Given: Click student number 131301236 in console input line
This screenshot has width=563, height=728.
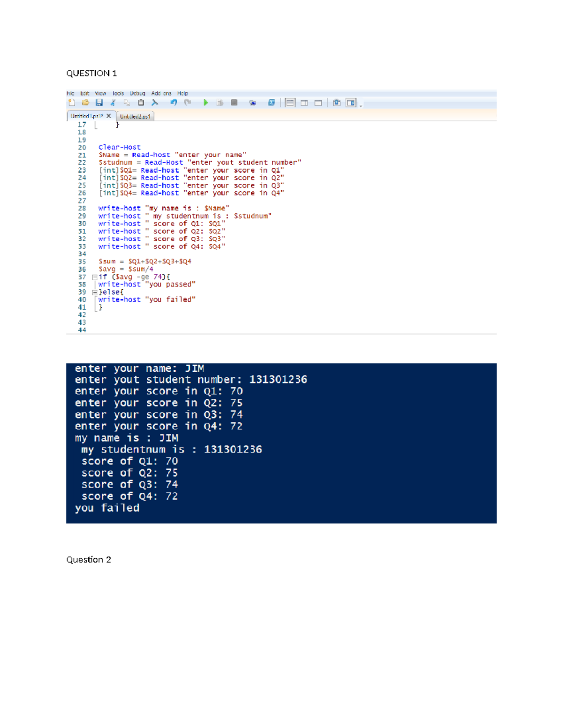Looking at the screenshot, I should (x=278, y=379).
